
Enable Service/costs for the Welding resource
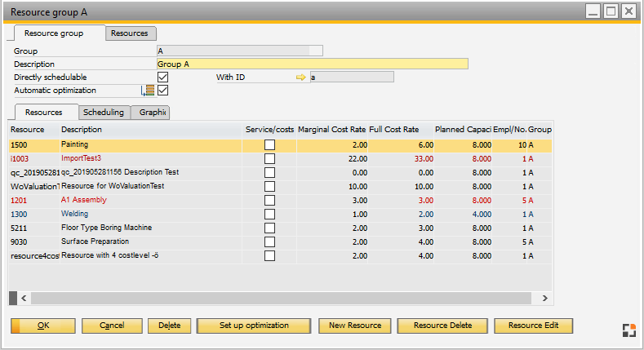point(269,214)
